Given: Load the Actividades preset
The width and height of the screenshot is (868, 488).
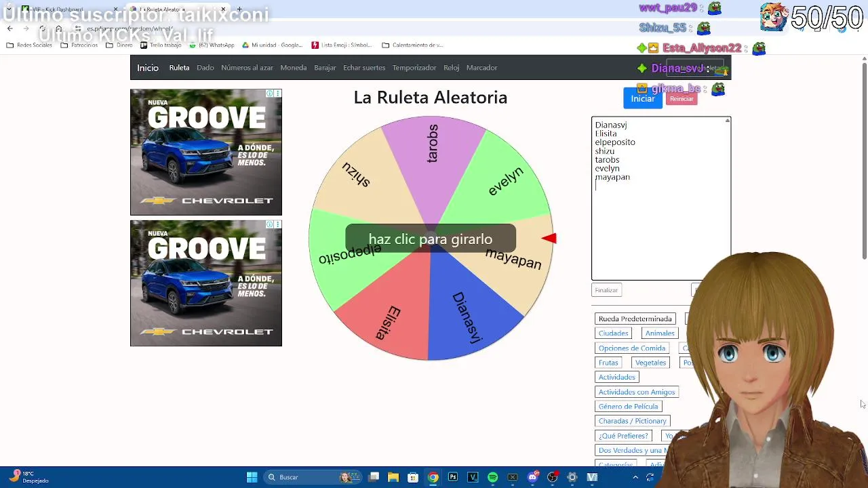Looking at the screenshot, I should click(x=617, y=378).
